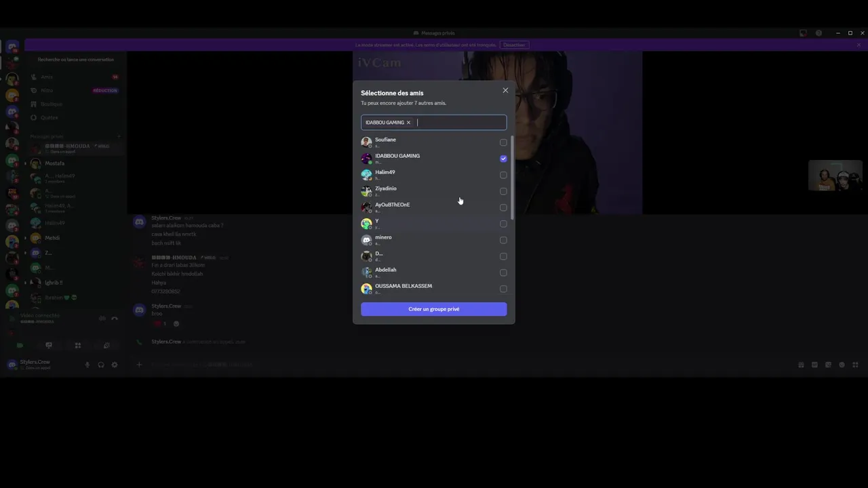Open the Nitro sidebar entry

pos(75,90)
